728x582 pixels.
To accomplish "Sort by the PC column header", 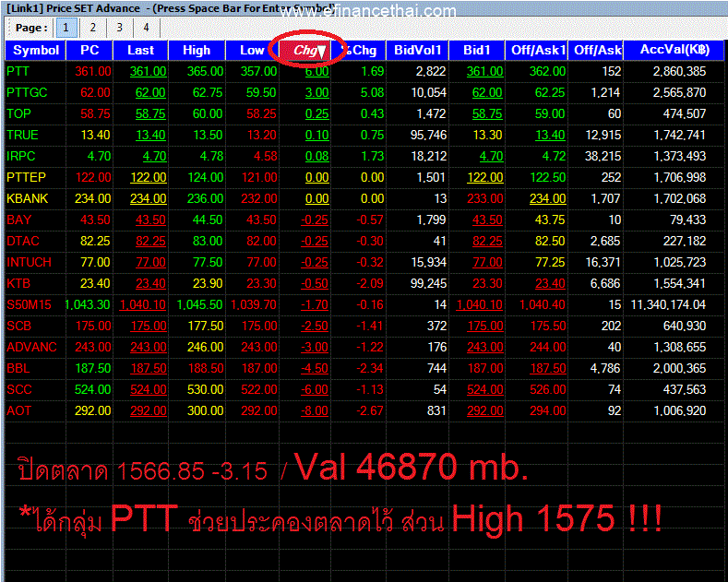I will click(x=90, y=50).
